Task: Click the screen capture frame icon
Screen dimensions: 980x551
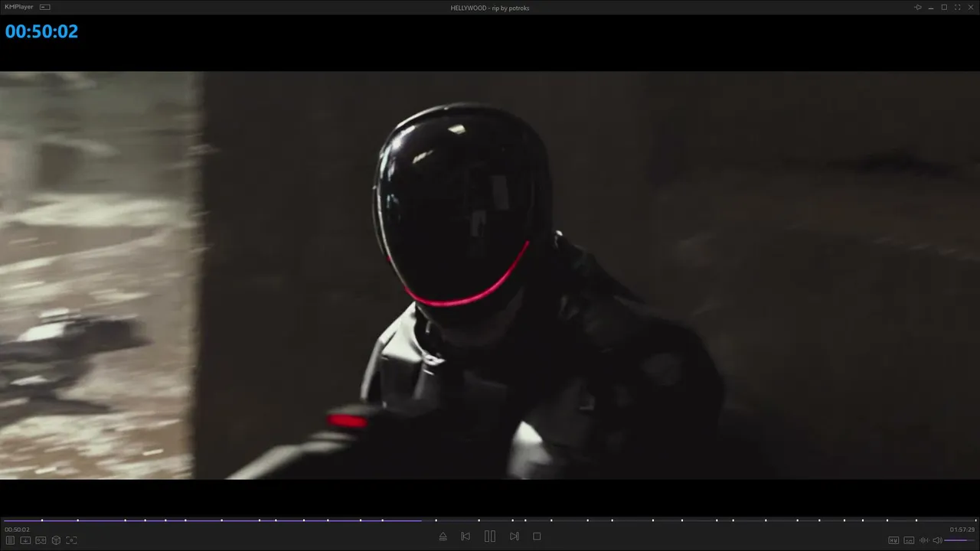Action: point(71,540)
